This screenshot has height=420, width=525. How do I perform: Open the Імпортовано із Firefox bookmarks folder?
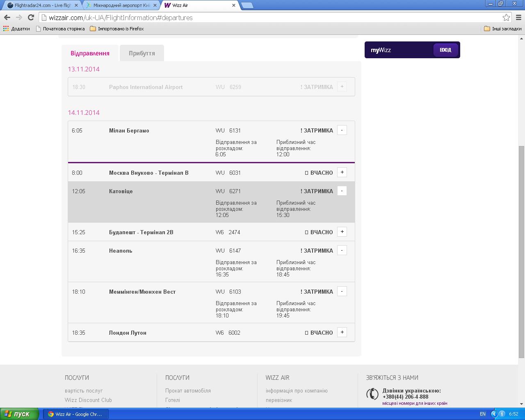tap(117, 29)
